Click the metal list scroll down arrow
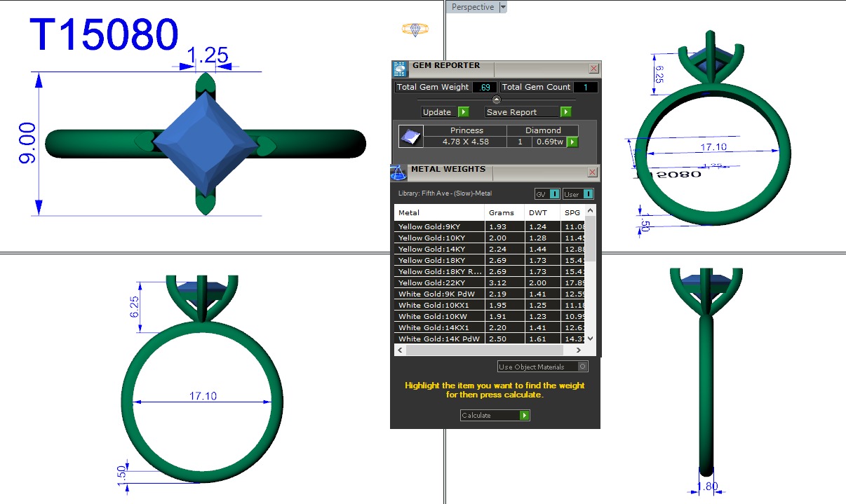 pos(590,339)
